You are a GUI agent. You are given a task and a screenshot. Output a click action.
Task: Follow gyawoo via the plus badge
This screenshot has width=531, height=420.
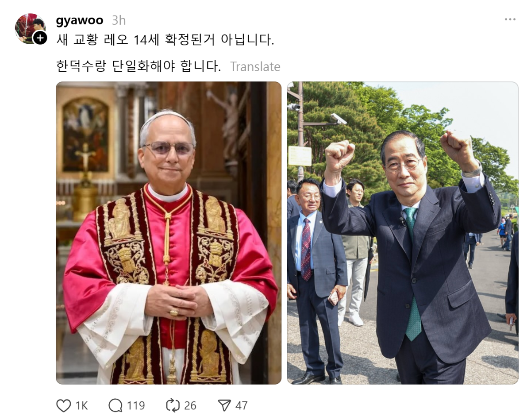pyautogui.click(x=40, y=38)
